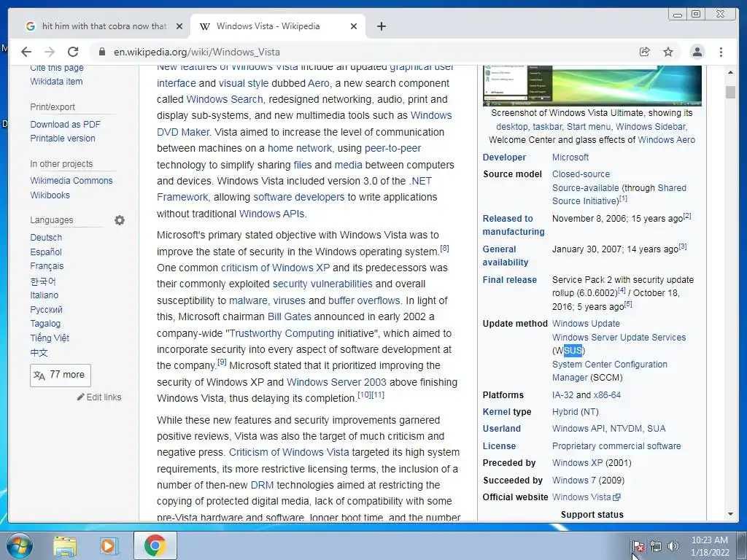Launch Windows Media Player from taskbar

point(109,545)
